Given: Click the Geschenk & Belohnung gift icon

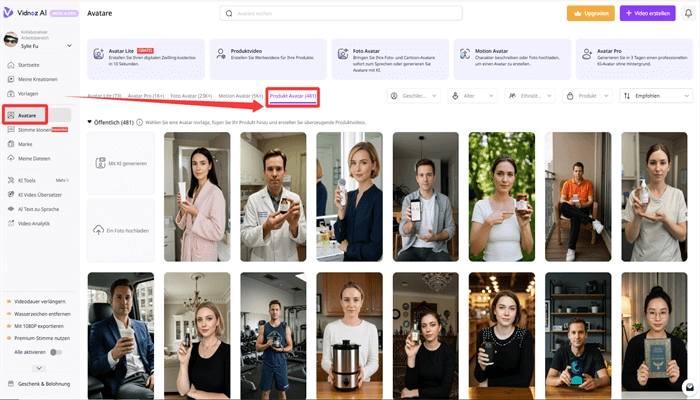Looking at the screenshot, I should pyautogui.click(x=11, y=383).
